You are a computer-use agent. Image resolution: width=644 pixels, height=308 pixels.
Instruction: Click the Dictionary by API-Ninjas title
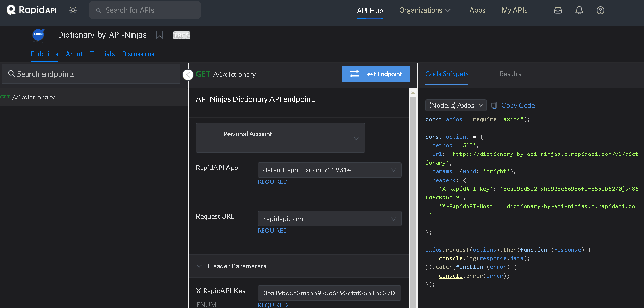pos(102,35)
